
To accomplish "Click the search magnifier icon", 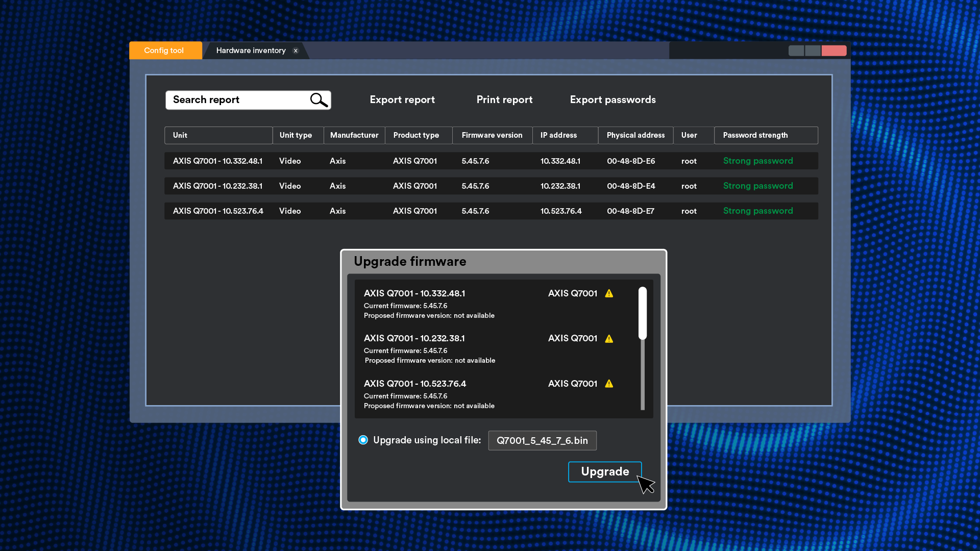I will coord(318,100).
